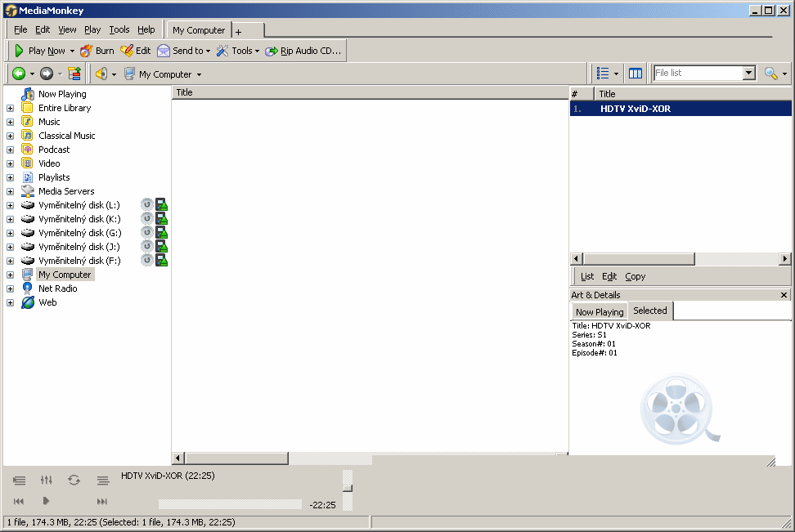The image size is (795, 532).
Task: Open the equalizer in the player
Action: [x=47, y=481]
